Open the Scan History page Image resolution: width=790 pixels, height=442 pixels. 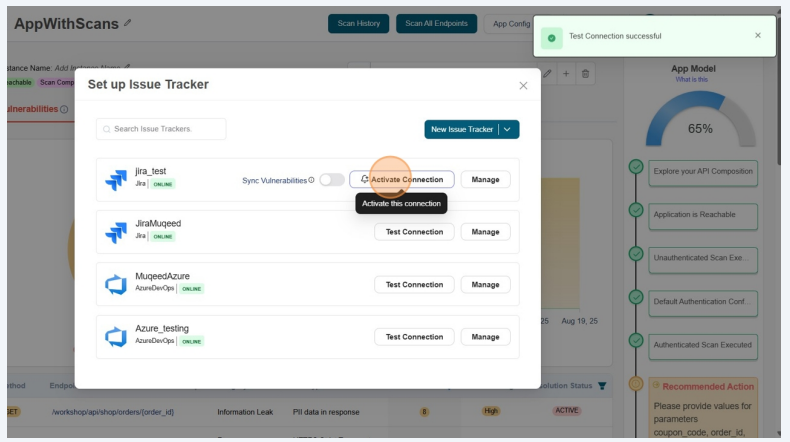coord(358,23)
